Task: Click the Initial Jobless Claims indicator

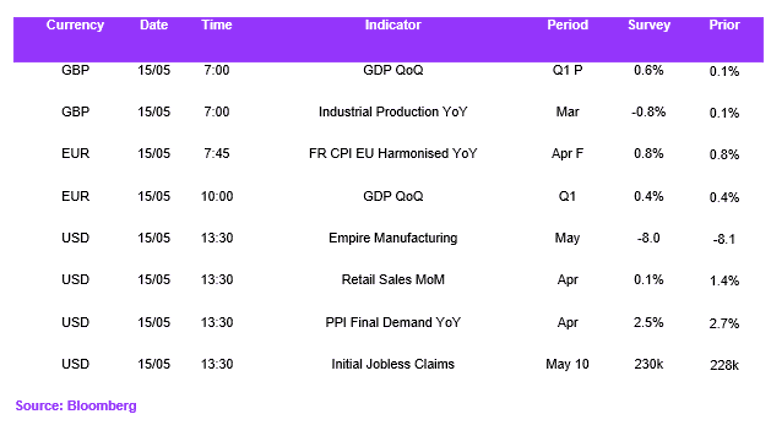Action: point(393,364)
